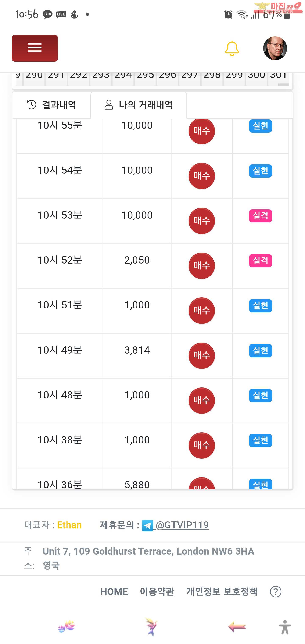Open the red hamburger menu
The width and height of the screenshot is (305, 644).
point(35,48)
